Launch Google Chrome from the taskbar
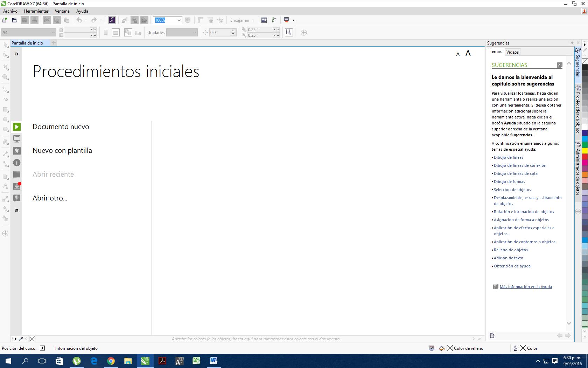Image resolution: width=588 pixels, height=368 pixels. (111, 361)
